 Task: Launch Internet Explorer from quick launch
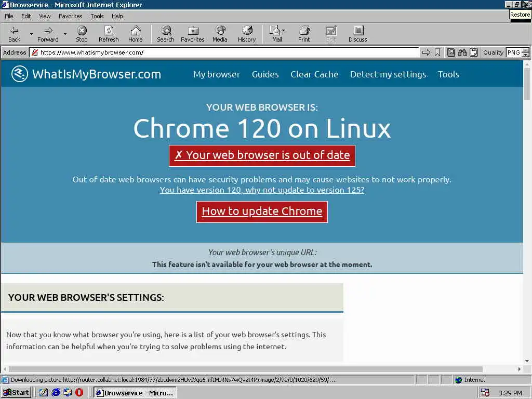point(56,393)
